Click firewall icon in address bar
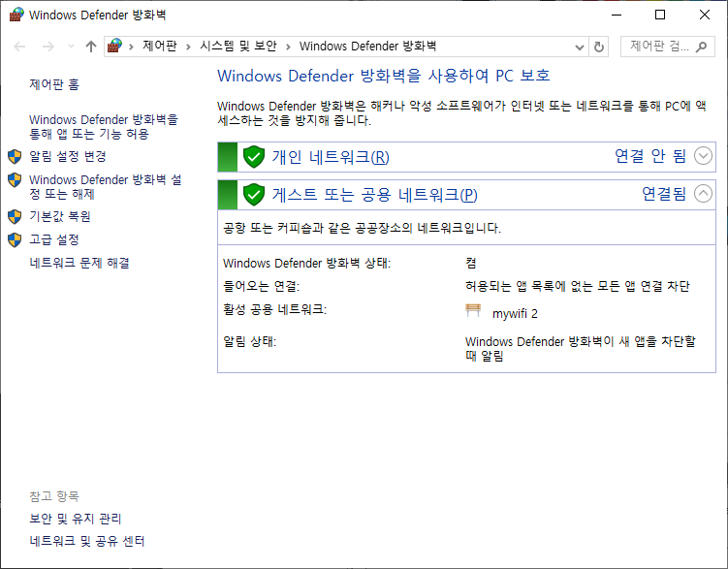 click(x=114, y=46)
